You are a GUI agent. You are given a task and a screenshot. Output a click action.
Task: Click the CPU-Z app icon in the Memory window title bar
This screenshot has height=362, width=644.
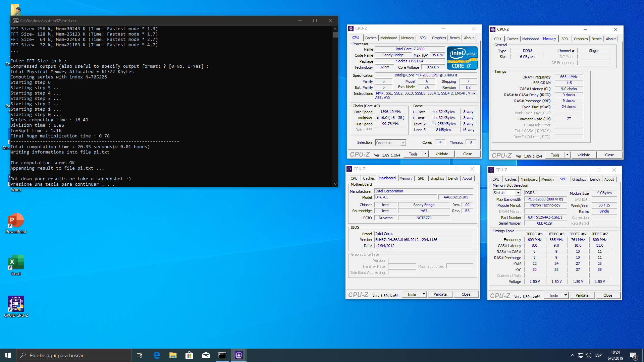[493, 29]
